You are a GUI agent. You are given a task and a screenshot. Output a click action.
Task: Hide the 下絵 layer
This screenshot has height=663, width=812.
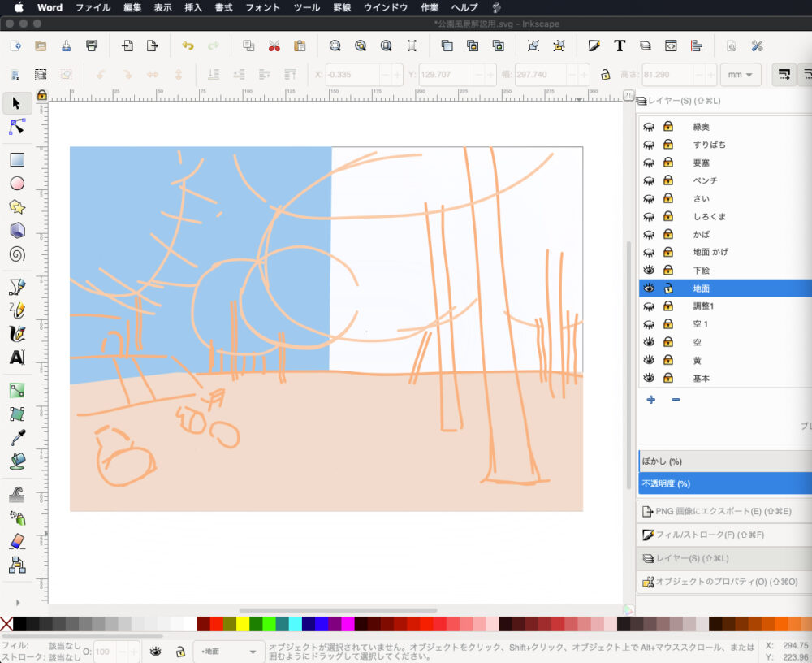click(x=649, y=270)
